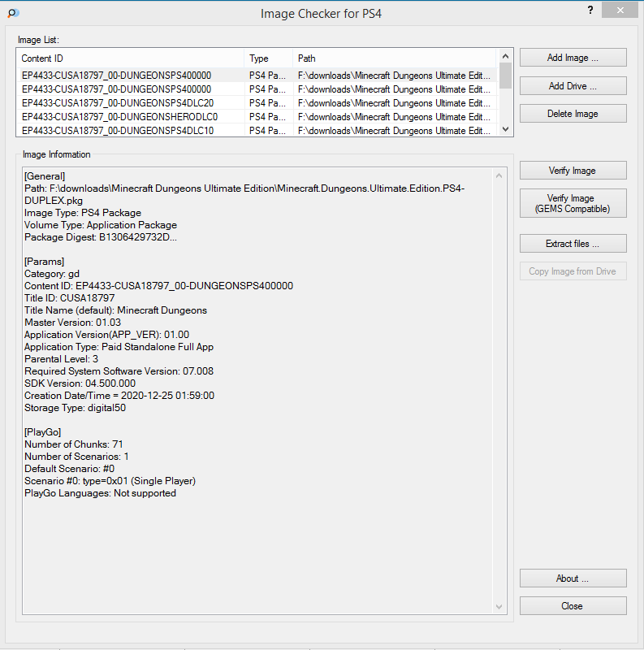The height and width of the screenshot is (650, 644).
Task: Click the Master Version: 01.03 line
Action: (72, 323)
